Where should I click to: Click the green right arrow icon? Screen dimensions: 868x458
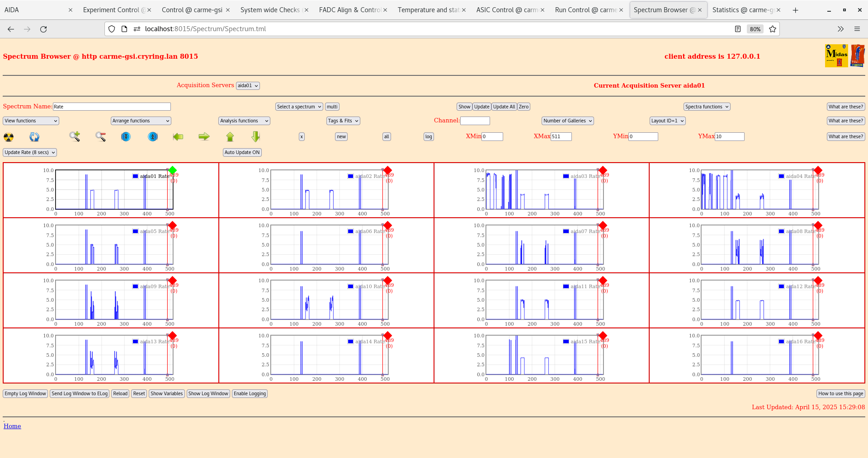204,136
